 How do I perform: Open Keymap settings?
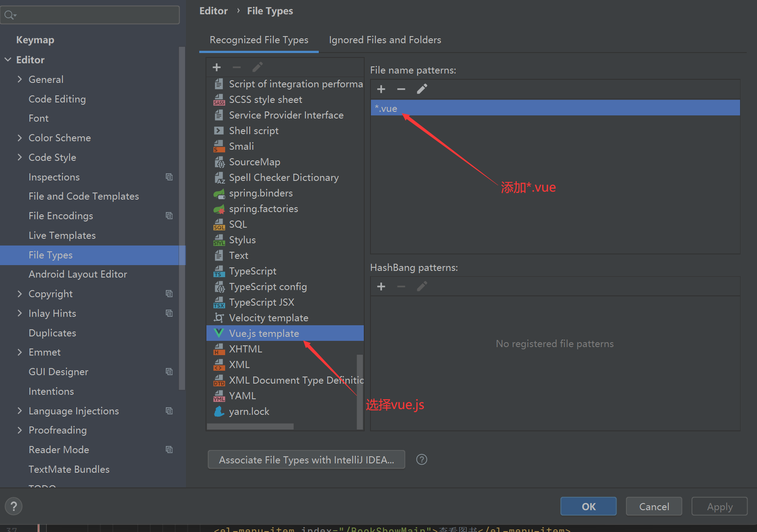click(35, 40)
